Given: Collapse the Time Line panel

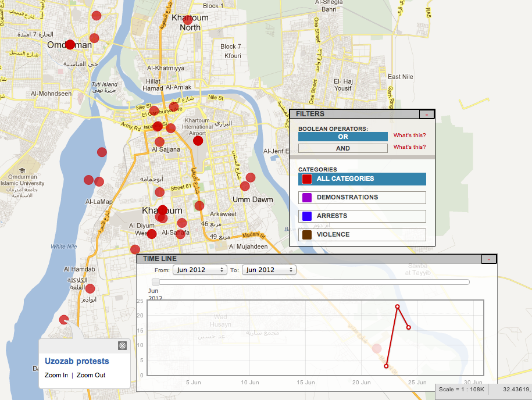Looking at the screenshot, I should [x=488, y=259].
